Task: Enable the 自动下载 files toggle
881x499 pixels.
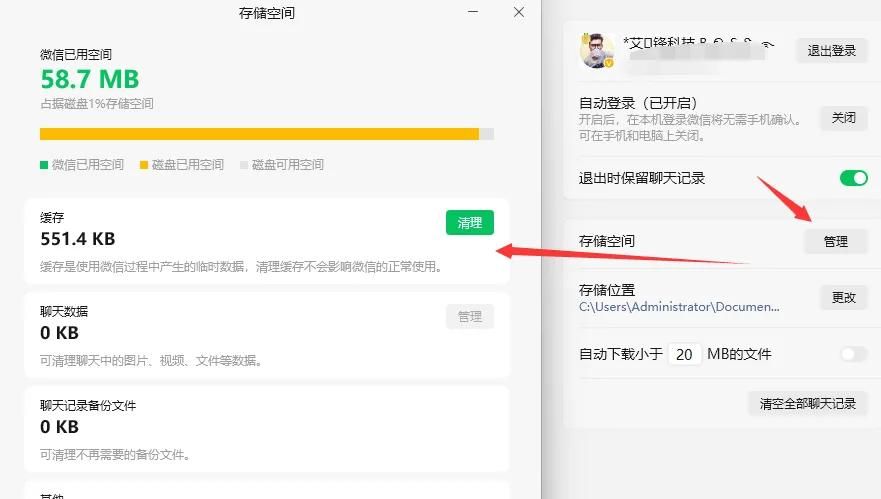Action: [x=853, y=354]
